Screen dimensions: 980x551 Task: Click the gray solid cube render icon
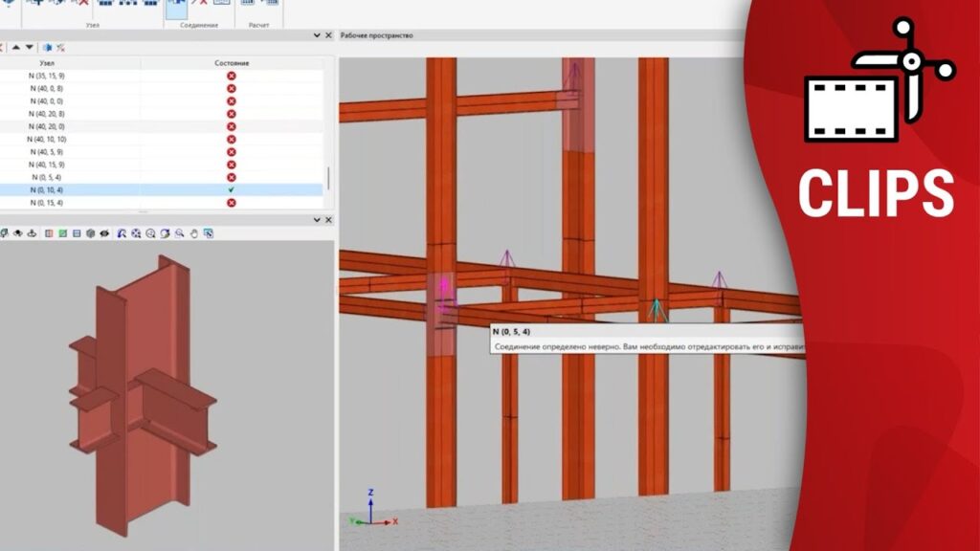[90, 232]
